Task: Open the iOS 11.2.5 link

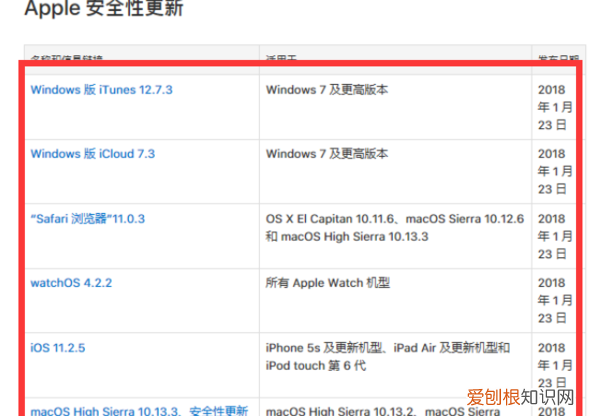Action: coord(58,348)
